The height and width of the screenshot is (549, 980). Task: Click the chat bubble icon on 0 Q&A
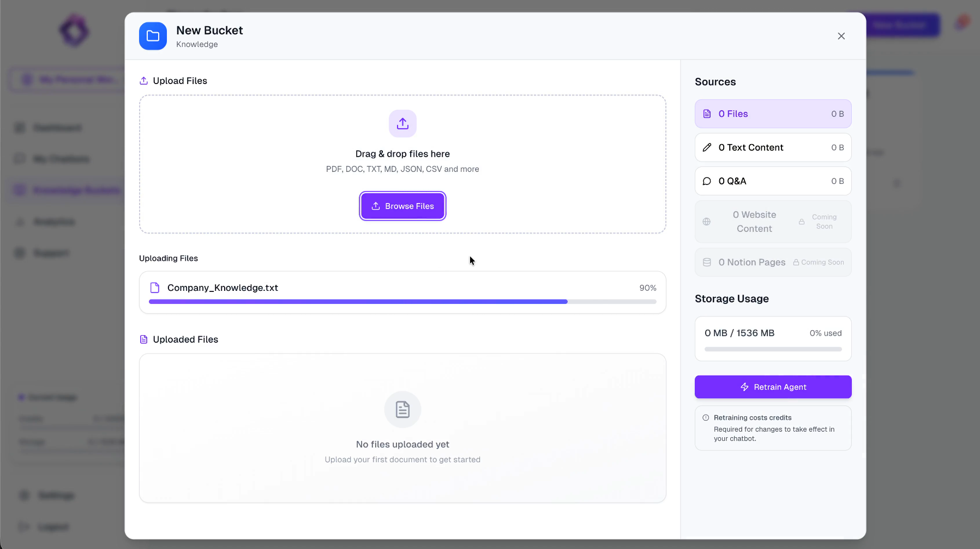click(707, 181)
